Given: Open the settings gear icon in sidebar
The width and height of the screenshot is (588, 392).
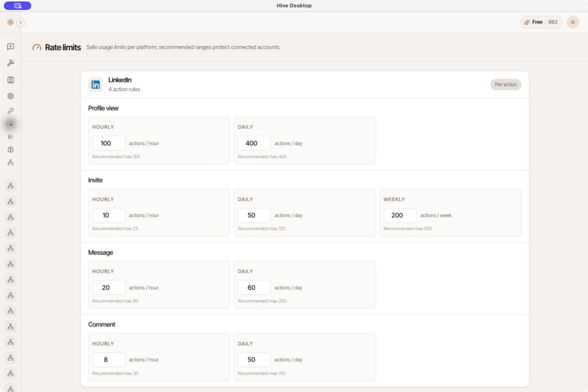Looking at the screenshot, I should click(11, 96).
